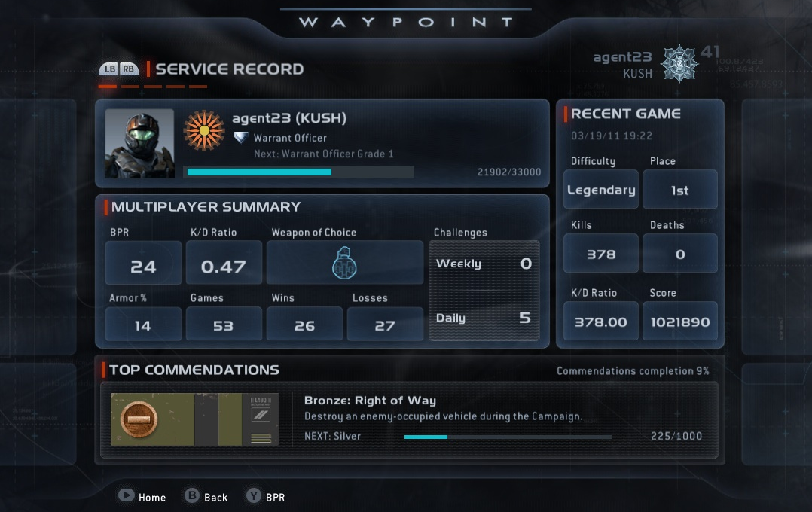Select the Weekly challenges row
Screen dimensions: 812x512
click(484, 264)
